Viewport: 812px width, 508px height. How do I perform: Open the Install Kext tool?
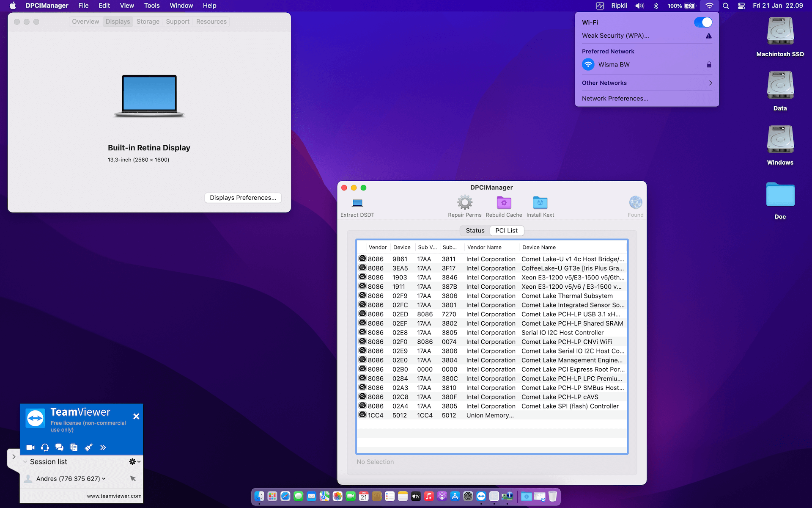(x=540, y=202)
